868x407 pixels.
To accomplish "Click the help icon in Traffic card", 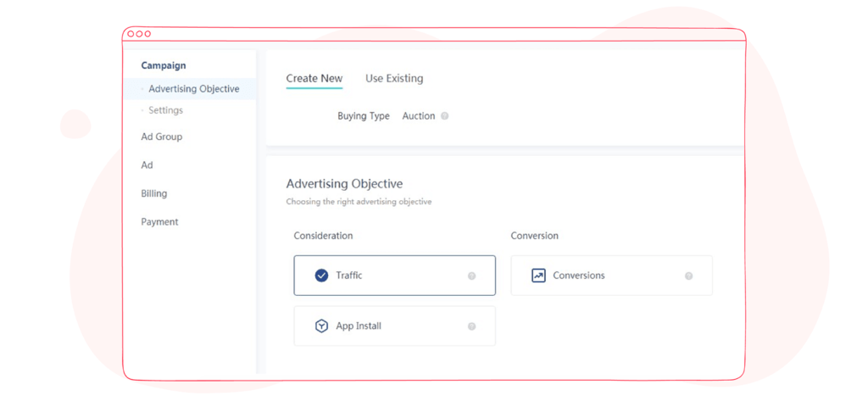I will click(471, 276).
